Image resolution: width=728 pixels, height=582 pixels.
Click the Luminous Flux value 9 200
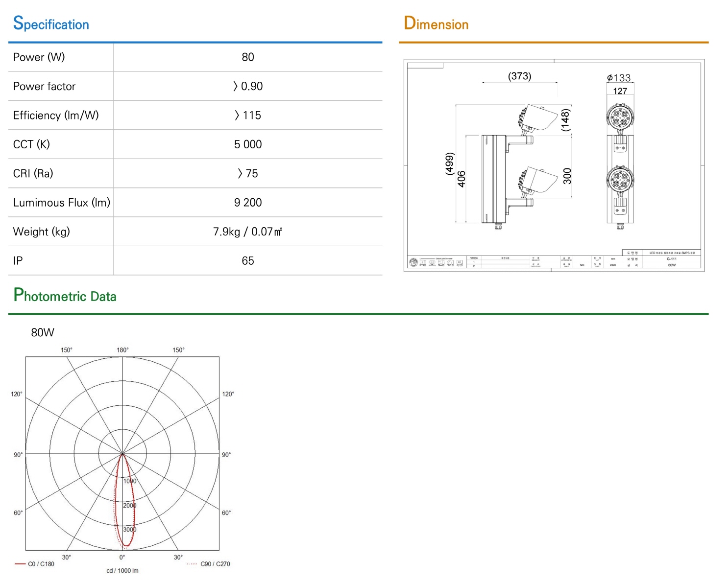point(248,203)
